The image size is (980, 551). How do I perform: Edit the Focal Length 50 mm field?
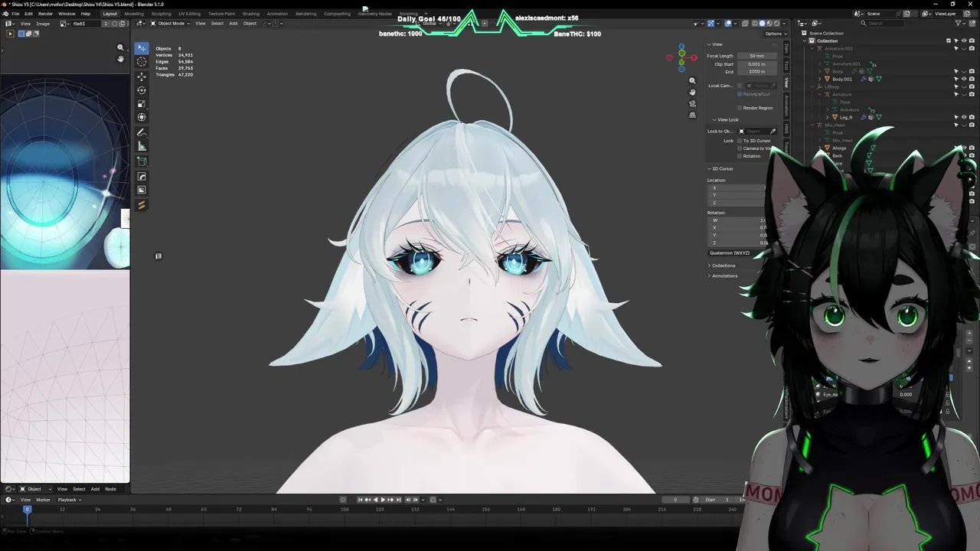click(756, 56)
